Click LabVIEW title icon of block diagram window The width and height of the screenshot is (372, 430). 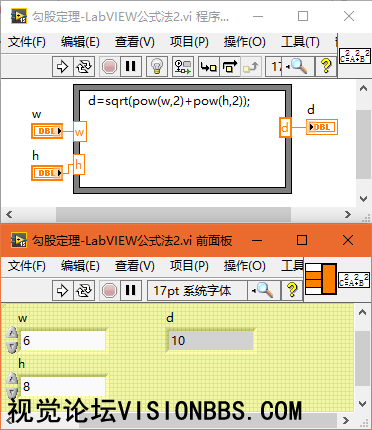coord(19,16)
